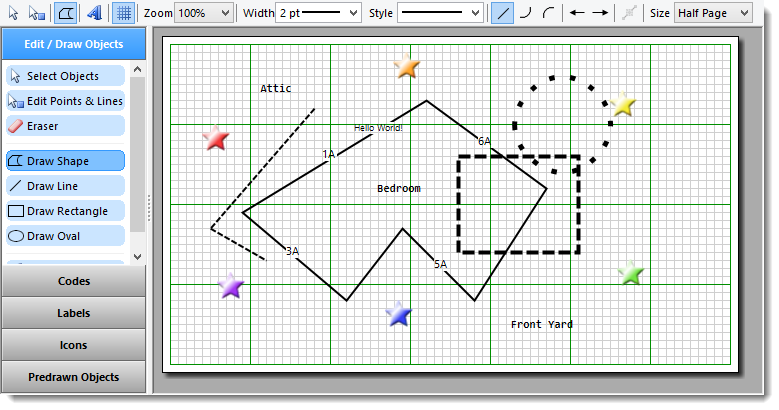Viewport: 779px width, 410px height.
Task: Select the curved arc line type
Action: (x=548, y=13)
